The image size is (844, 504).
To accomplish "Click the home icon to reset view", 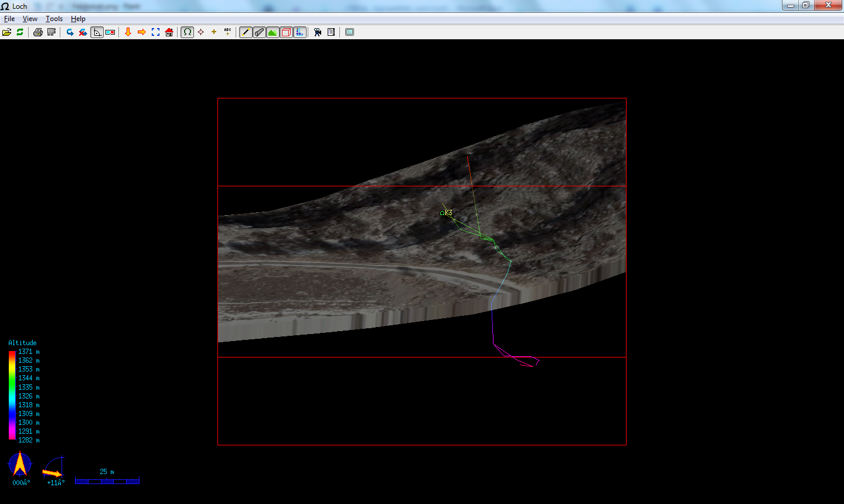I will click(169, 32).
